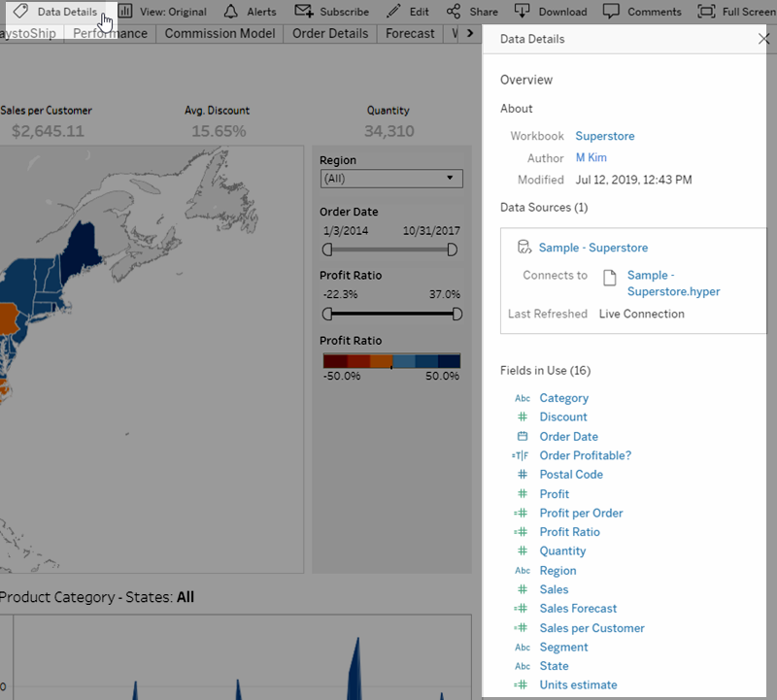Click the Subscribe envelope icon
The image size is (777, 700).
303,11
